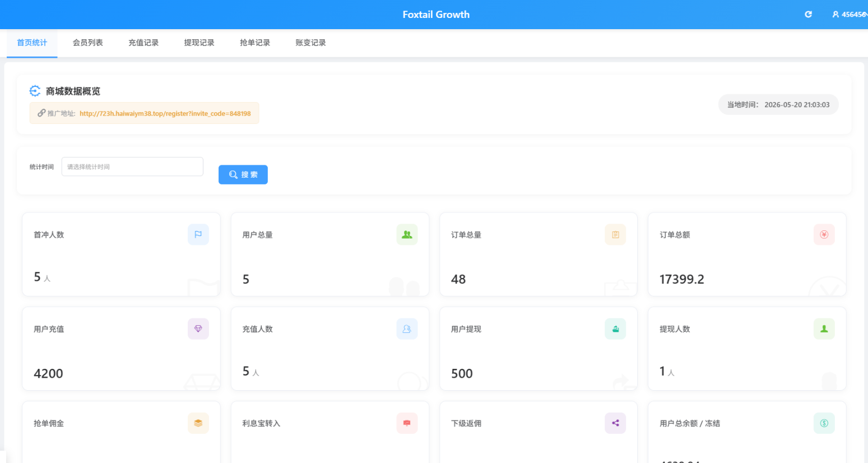This screenshot has height=463, width=868.
Task: Click the 提现人数 card label
Action: (675, 329)
